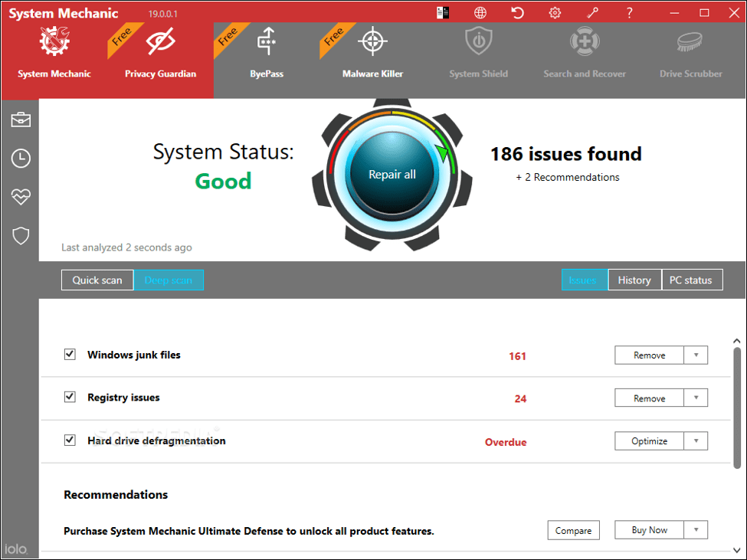Uncheck Windows junk files checkbox
Image resolution: width=747 pixels, height=560 pixels.
click(70, 354)
